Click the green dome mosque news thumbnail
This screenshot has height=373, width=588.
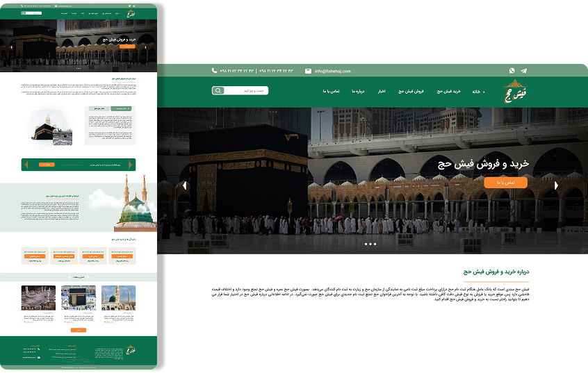[x=118, y=298]
